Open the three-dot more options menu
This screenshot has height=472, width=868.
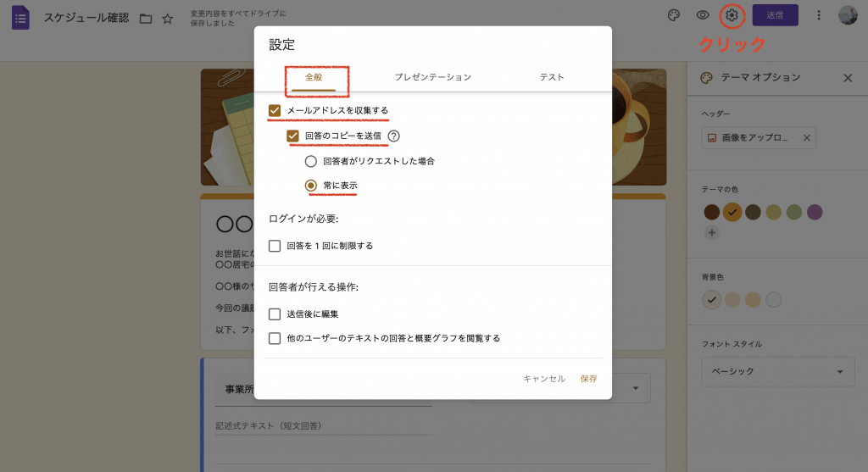pyautogui.click(x=819, y=15)
